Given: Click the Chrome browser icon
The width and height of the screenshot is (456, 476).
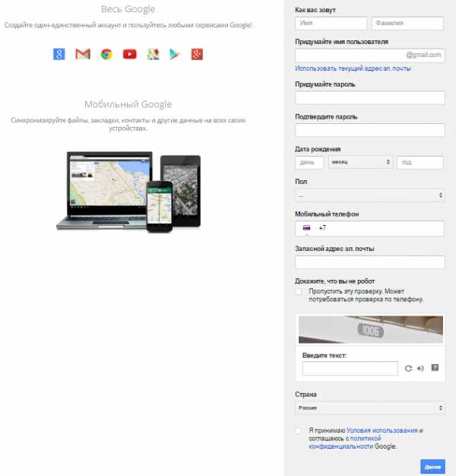Looking at the screenshot, I should point(106,54).
